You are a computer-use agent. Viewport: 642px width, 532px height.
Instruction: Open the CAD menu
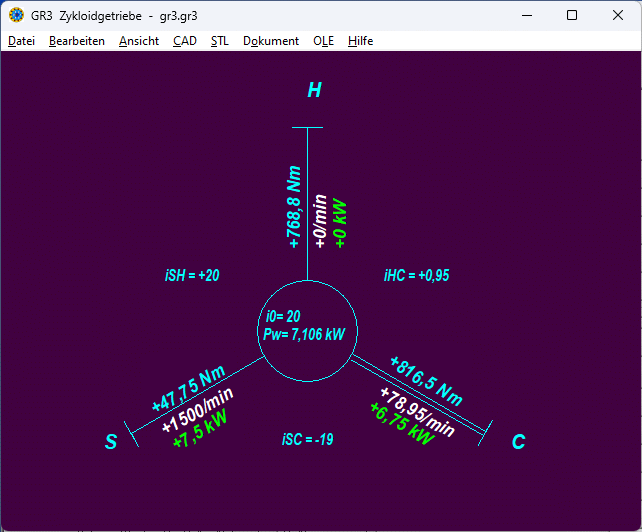click(x=185, y=41)
